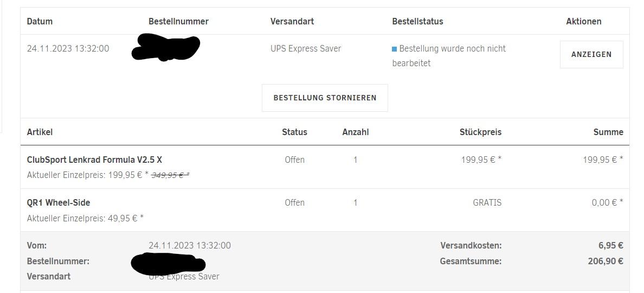Select the blacked-out order number in top row
Screen dimensions: 644x293
tap(166, 47)
